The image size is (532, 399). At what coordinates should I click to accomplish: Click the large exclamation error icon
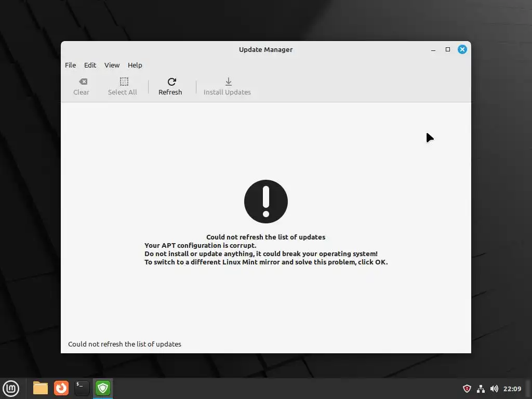click(x=266, y=202)
